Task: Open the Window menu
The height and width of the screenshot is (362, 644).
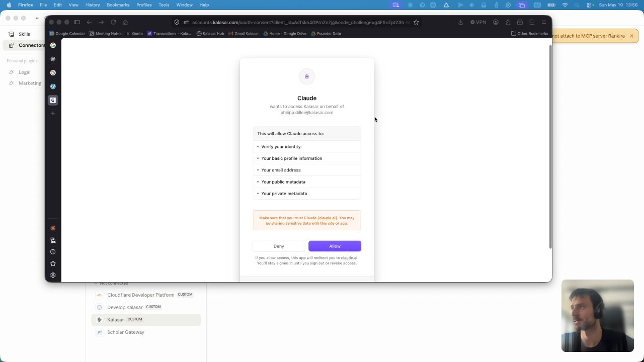Action: point(185,5)
